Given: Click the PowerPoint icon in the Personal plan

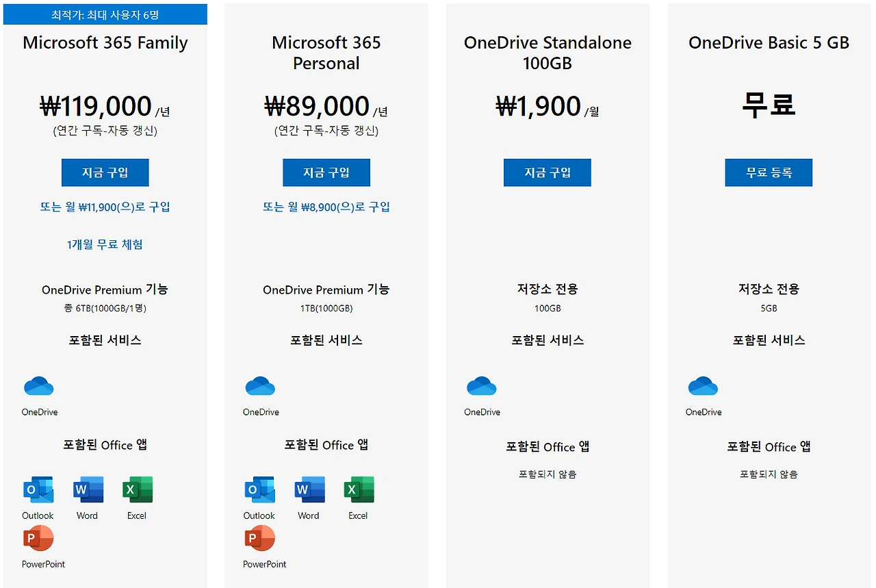Looking at the screenshot, I should (261, 539).
